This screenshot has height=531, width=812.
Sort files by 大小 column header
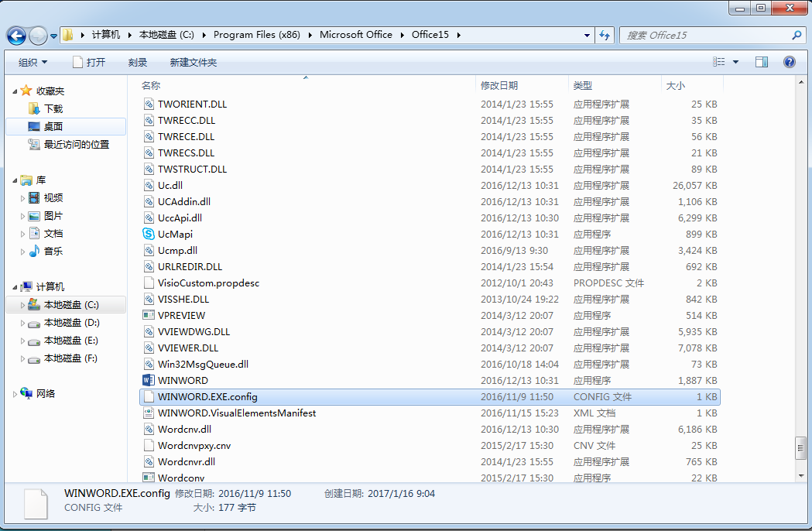click(x=675, y=85)
